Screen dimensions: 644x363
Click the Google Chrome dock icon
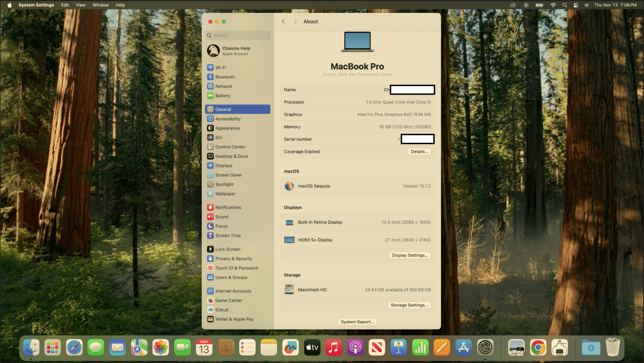tap(538, 348)
